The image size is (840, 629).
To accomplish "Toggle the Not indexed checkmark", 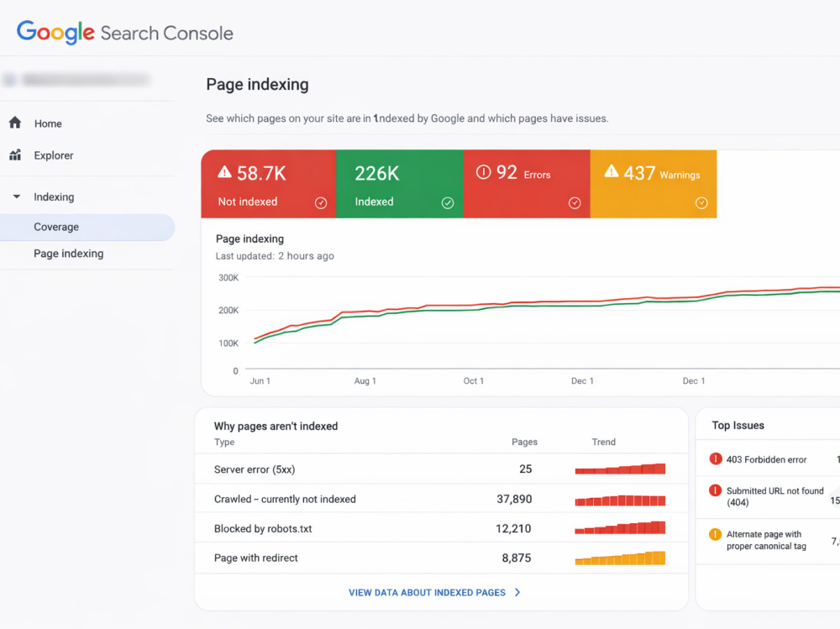I will [x=321, y=202].
